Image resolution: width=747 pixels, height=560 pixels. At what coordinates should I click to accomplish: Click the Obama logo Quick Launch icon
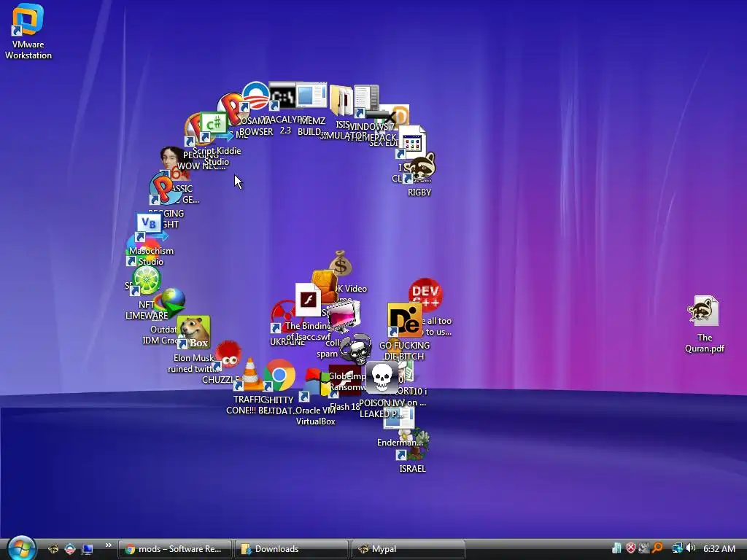[70, 549]
